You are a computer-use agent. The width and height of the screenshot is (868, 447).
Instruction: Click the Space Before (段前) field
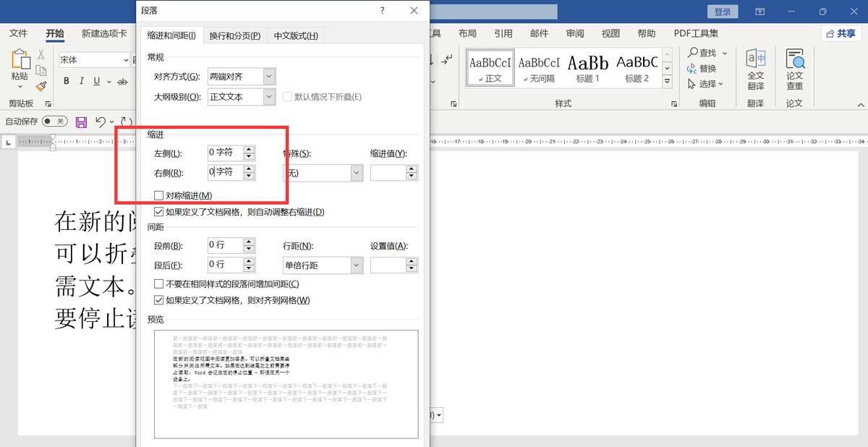tap(225, 245)
